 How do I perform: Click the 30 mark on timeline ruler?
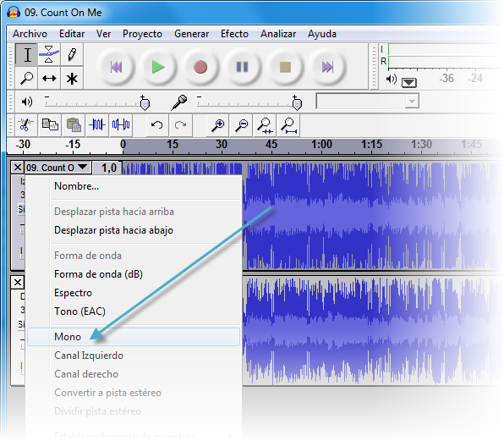(222, 145)
